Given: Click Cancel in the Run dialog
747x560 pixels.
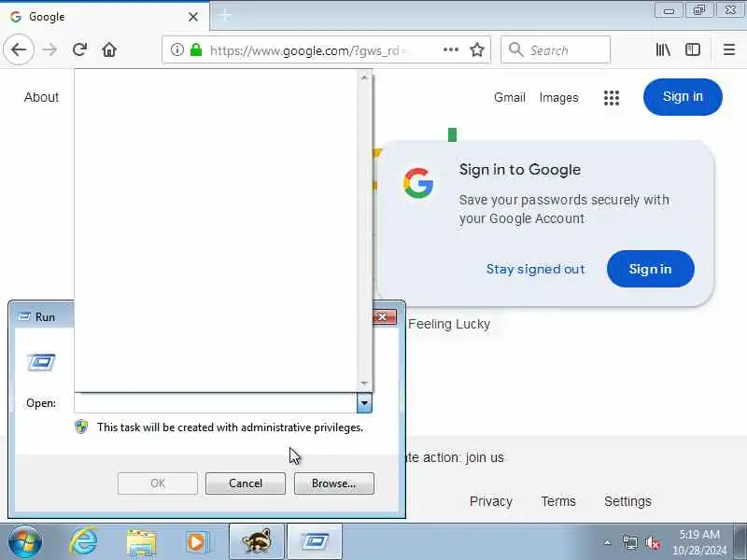Looking at the screenshot, I should click(x=246, y=483).
